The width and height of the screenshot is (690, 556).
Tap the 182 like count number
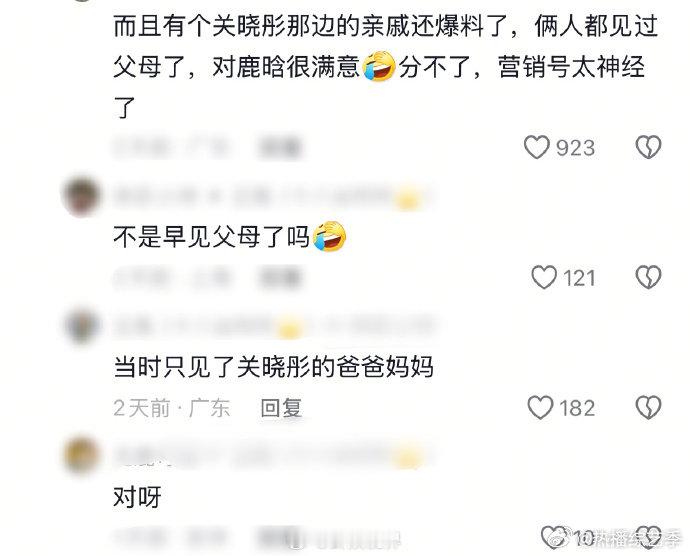point(577,408)
